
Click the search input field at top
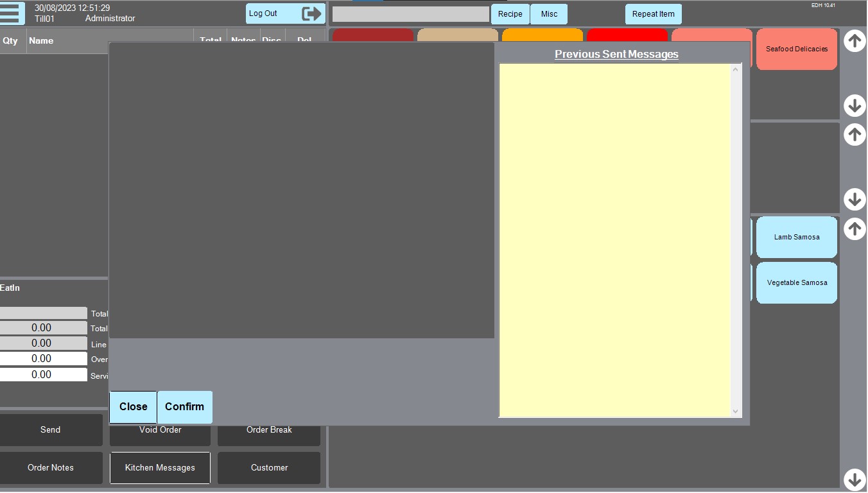coord(410,14)
